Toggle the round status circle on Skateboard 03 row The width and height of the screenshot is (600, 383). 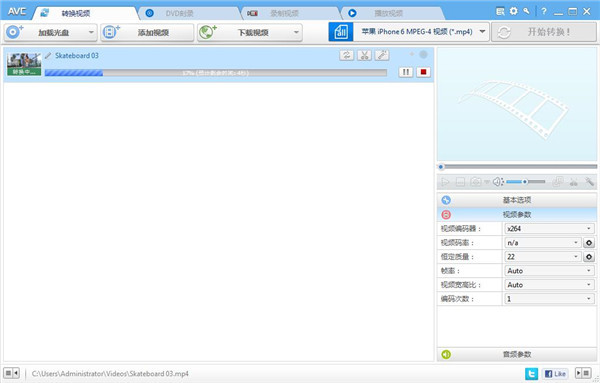tap(423, 55)
